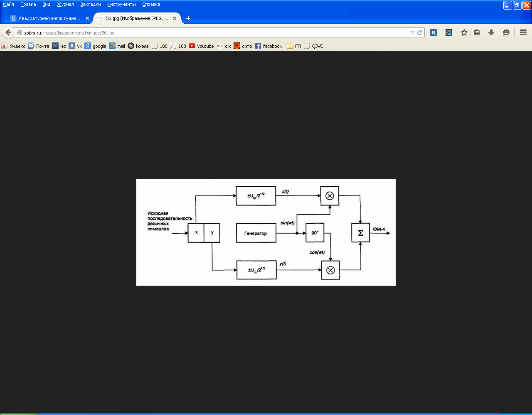Viewport: 532px width, 415px height.
Task: Close the Квадратурная амплитудная tab
Action: tap(87, 18)
